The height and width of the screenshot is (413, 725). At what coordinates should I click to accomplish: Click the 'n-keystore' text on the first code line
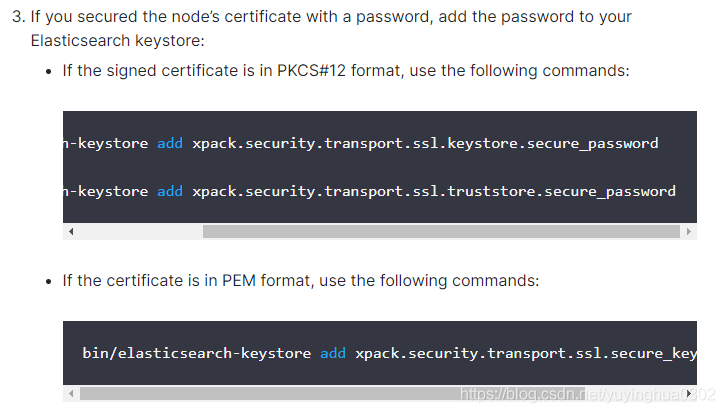[106, 143]
